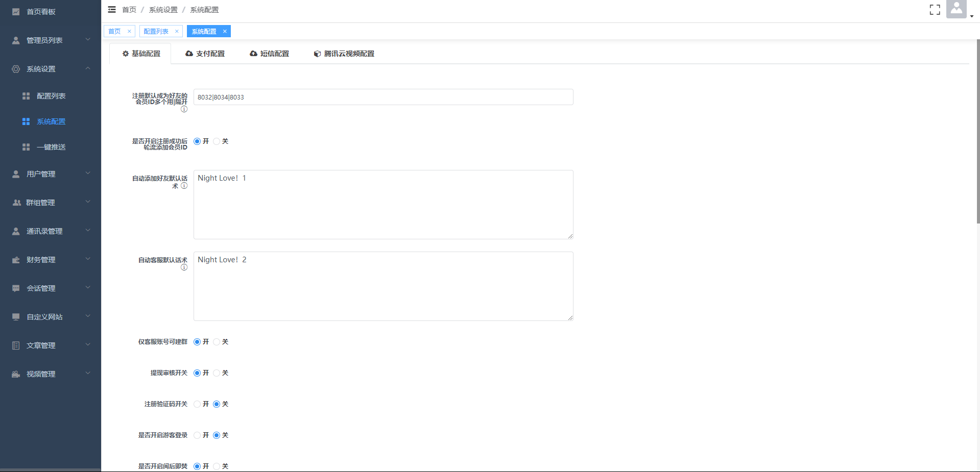
Task: Switch to 腾讯云视频配置 tab
Action: coord(344,54)
